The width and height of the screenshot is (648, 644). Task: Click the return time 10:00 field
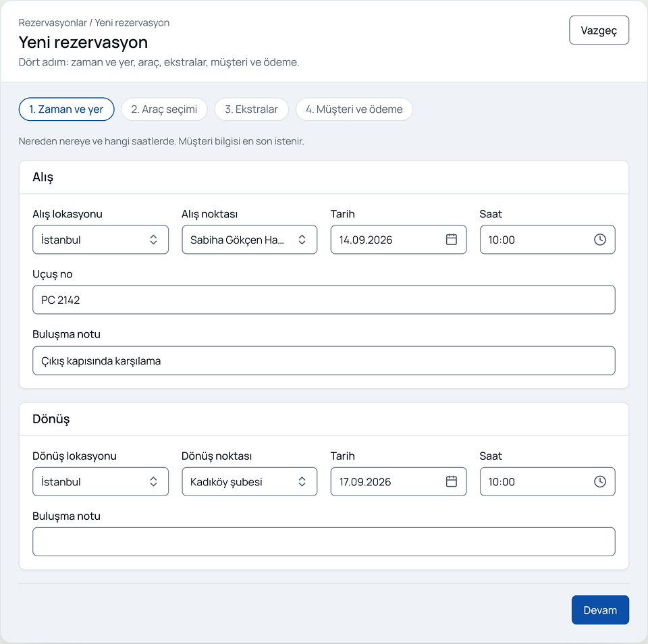(x=547, y=481)
